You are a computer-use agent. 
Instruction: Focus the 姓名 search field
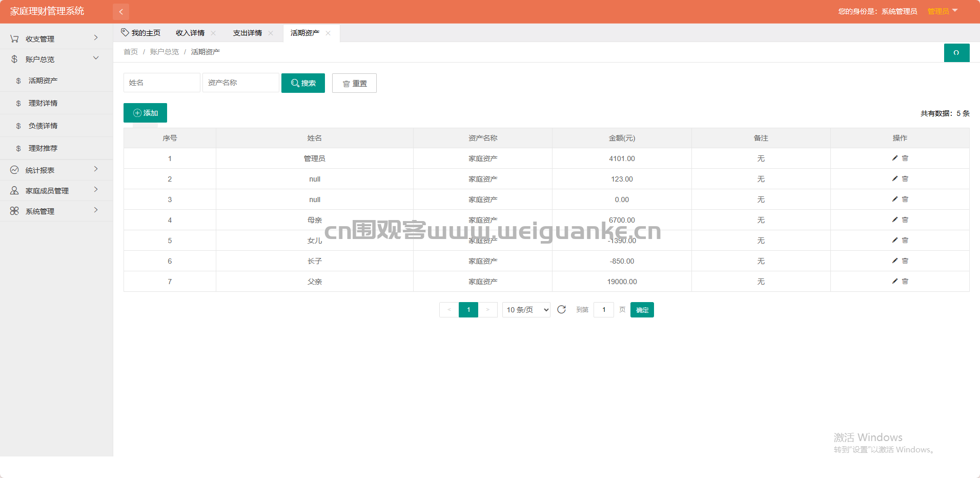point(162,83)
